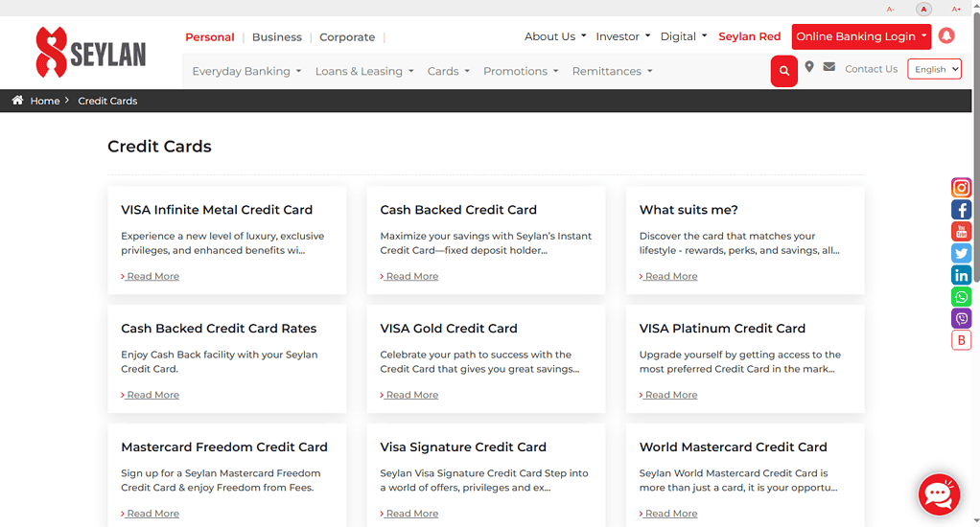Expand the Promotions menu
980x527 pixels.
coord(521,71)
